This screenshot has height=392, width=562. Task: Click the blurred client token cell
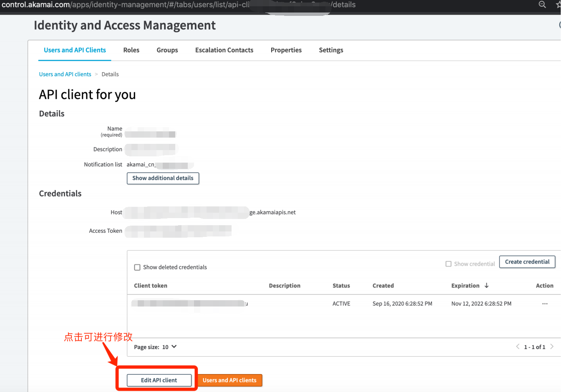click(190, 304)
